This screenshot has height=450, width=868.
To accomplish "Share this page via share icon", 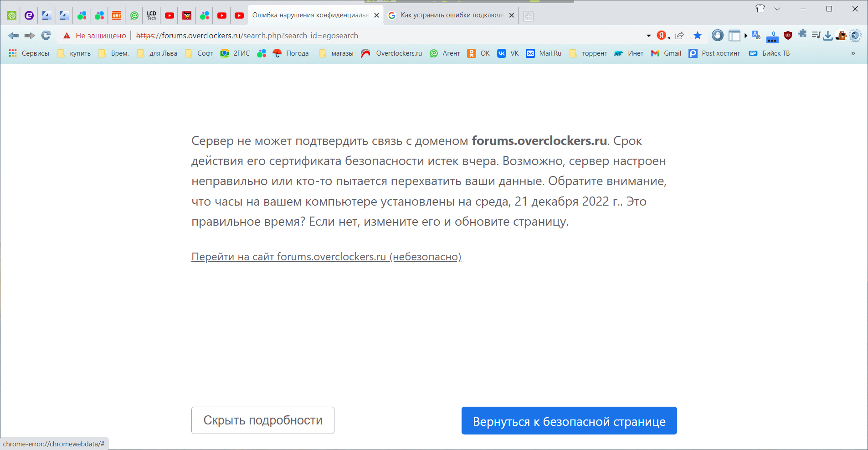I will (x=679, y=36).
